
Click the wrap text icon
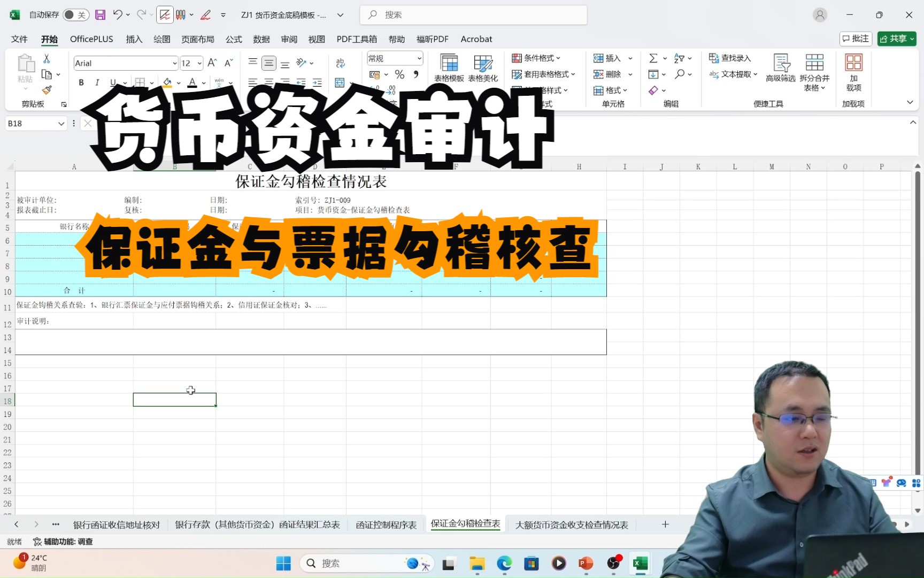click(x=340, y=63)
